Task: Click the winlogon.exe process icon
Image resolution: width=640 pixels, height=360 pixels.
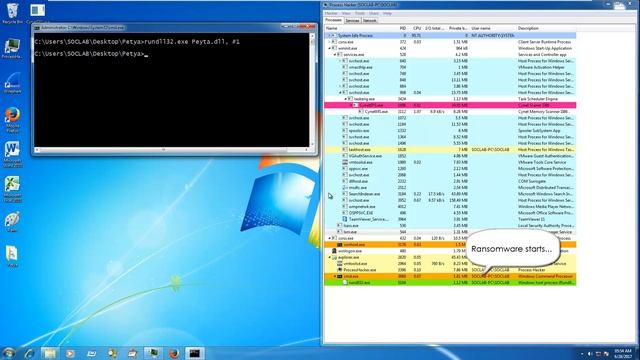Action: click(x=334, y=251)
